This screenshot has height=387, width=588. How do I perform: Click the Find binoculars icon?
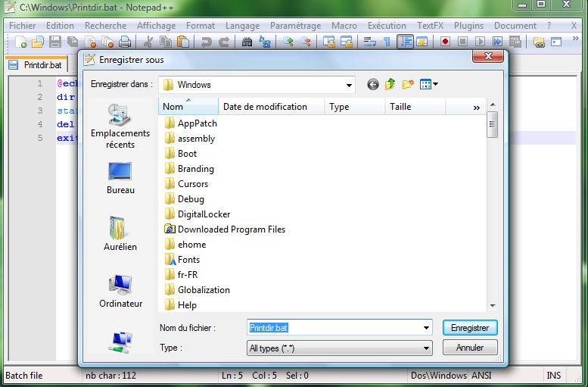(x=247, y=42)
